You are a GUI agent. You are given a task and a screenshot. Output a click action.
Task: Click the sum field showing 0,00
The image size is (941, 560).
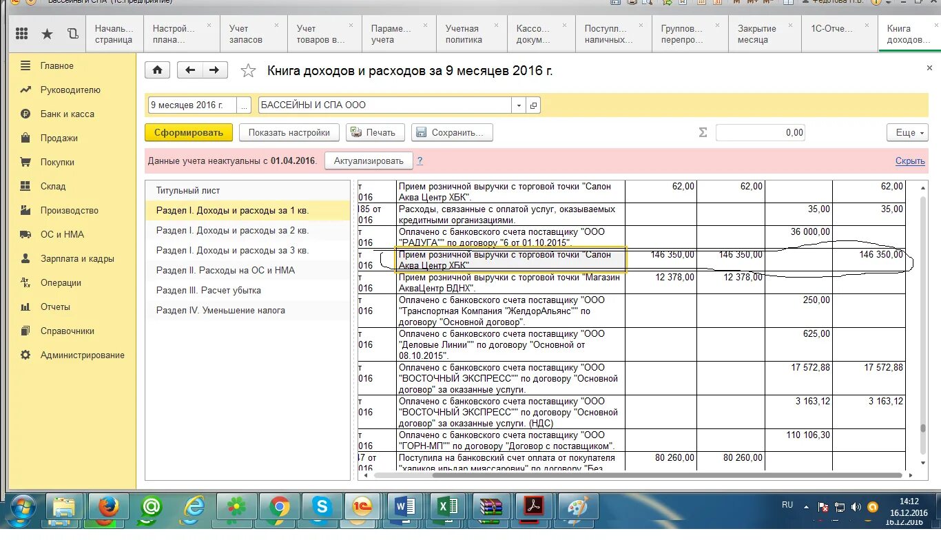(761, 132)
